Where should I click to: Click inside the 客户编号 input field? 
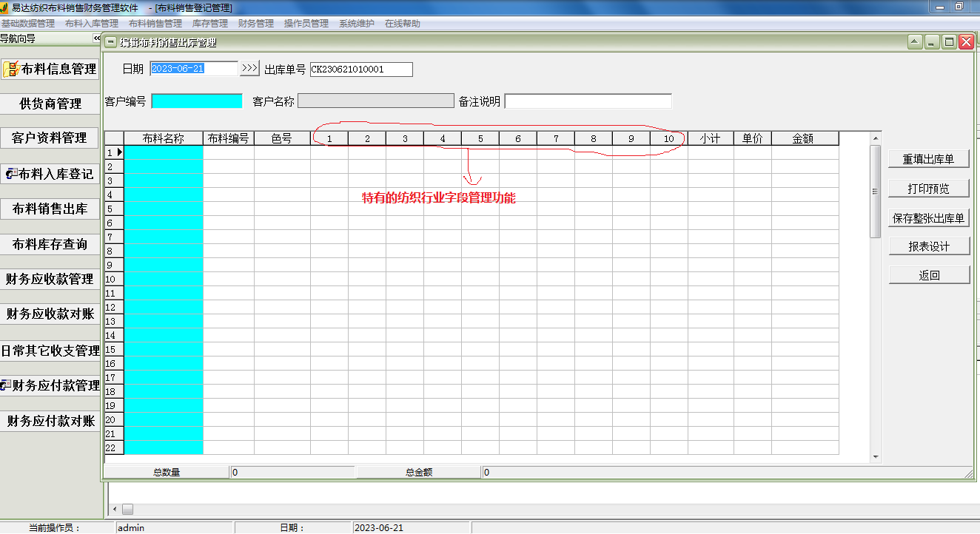click(196, 100)
